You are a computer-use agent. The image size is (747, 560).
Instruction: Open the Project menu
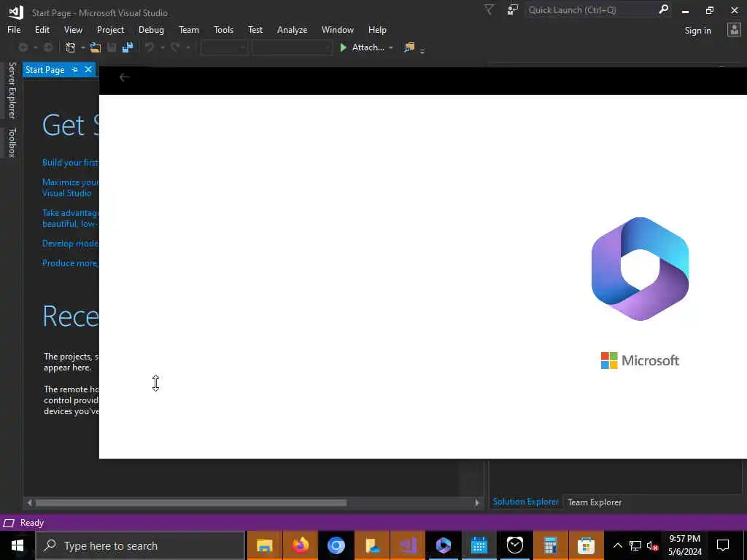tap(110, 29)
